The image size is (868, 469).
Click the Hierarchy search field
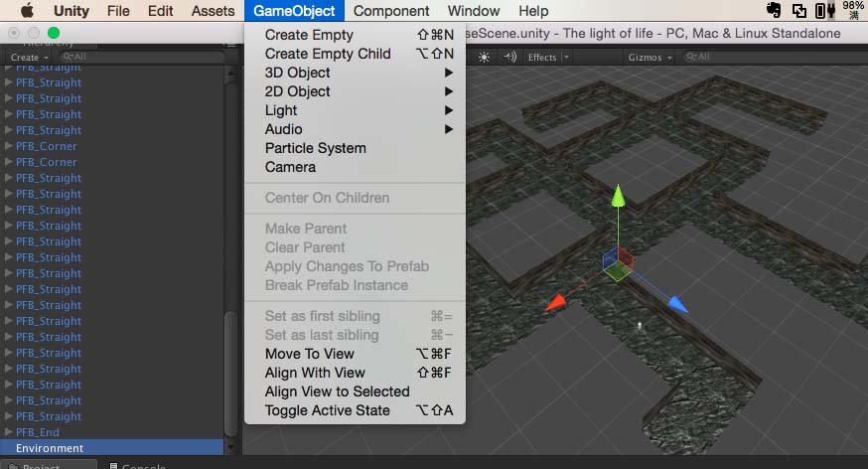142,57
